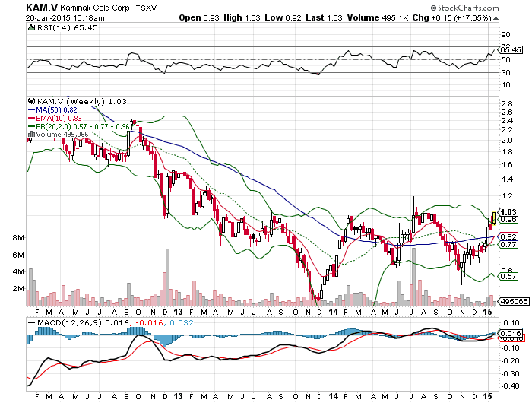This screenshot has width=532, height=403.
Task: Click the KAM.V ticker symbol in the title
Action: click(42, 8)
